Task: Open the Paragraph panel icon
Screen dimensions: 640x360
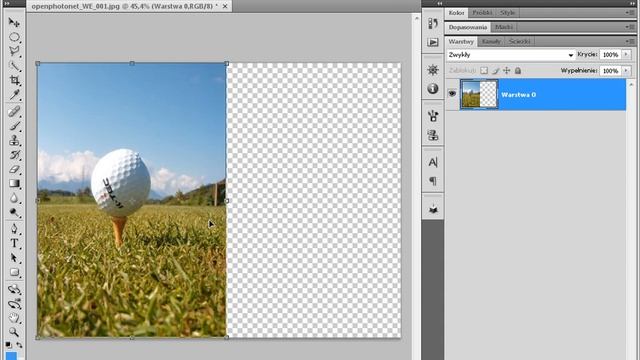Action: click(433, 180)
